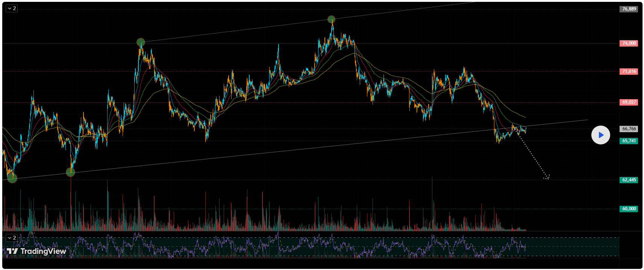Click the green circle marker on the second low
Image resolution: width=644 pixels, height=270 pixels.
(x=70, y=172)
